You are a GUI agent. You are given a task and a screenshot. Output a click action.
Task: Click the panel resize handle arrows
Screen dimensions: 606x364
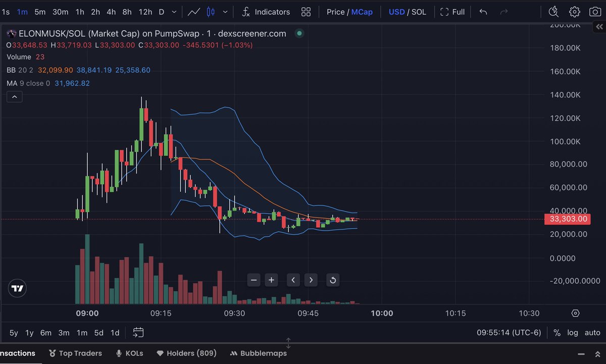(288, 343)
